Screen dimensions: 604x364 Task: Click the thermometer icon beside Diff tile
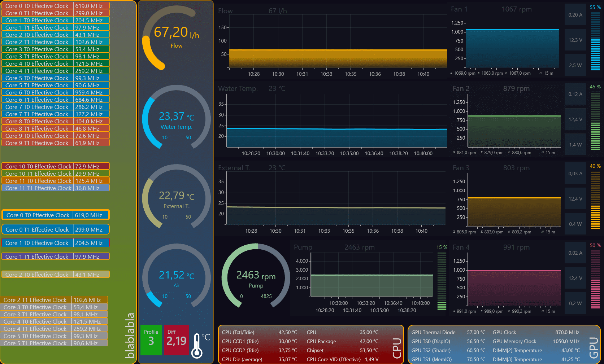tap(197, 346)
